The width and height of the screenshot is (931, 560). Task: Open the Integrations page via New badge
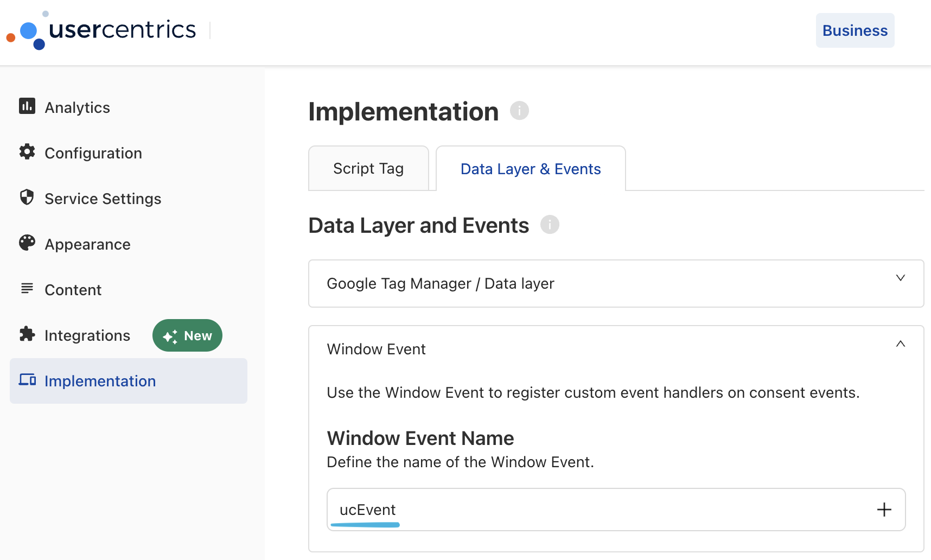tap(187, 335)
